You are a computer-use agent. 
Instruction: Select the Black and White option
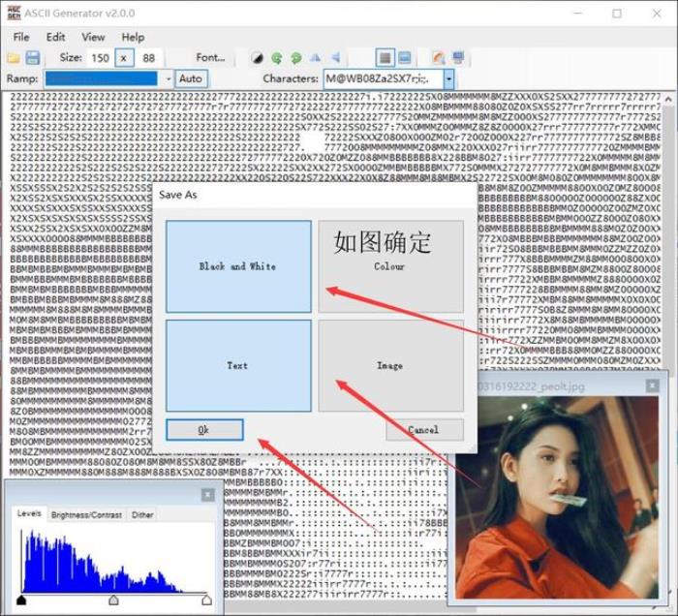pyautogui.click(x=238, y=266)
